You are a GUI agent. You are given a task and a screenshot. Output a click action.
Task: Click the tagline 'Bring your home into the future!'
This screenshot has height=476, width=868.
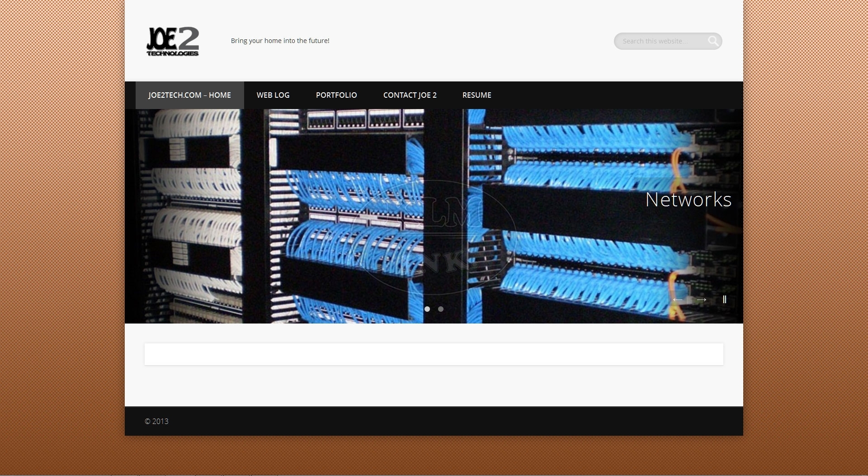[x=280, y=41]
